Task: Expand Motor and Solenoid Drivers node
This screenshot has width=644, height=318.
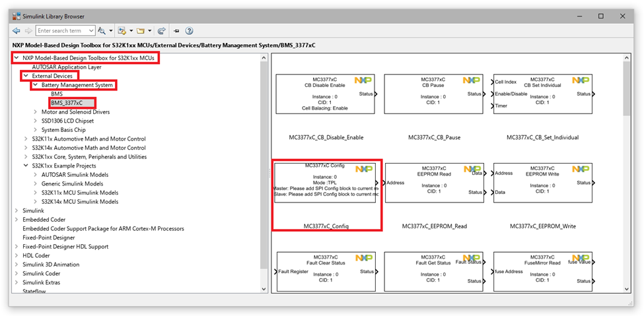Action: coord(35,111)
